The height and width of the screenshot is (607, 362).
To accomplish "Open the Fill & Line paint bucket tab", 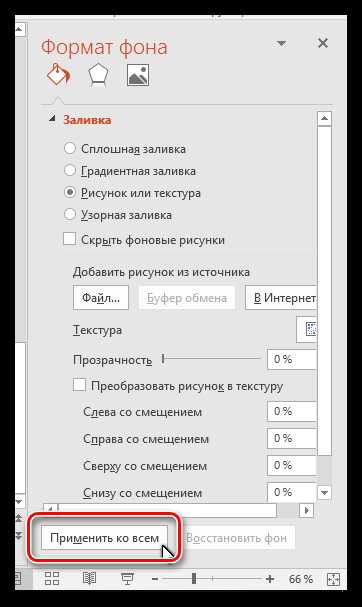I will [58, 74].
